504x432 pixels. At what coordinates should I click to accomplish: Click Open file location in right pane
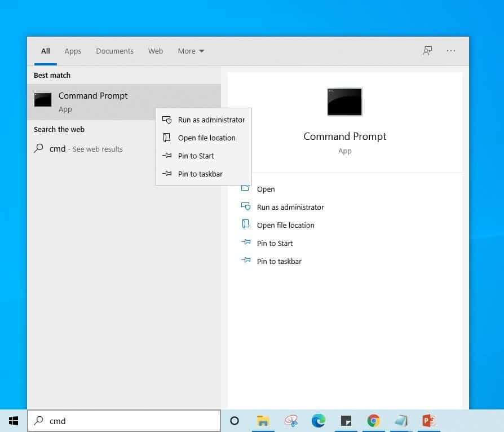285,225
